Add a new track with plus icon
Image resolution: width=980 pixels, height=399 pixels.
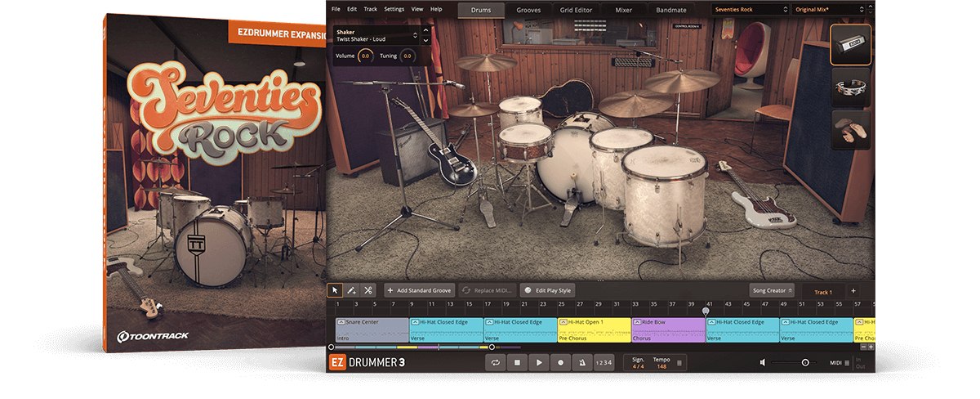point(853,291)
